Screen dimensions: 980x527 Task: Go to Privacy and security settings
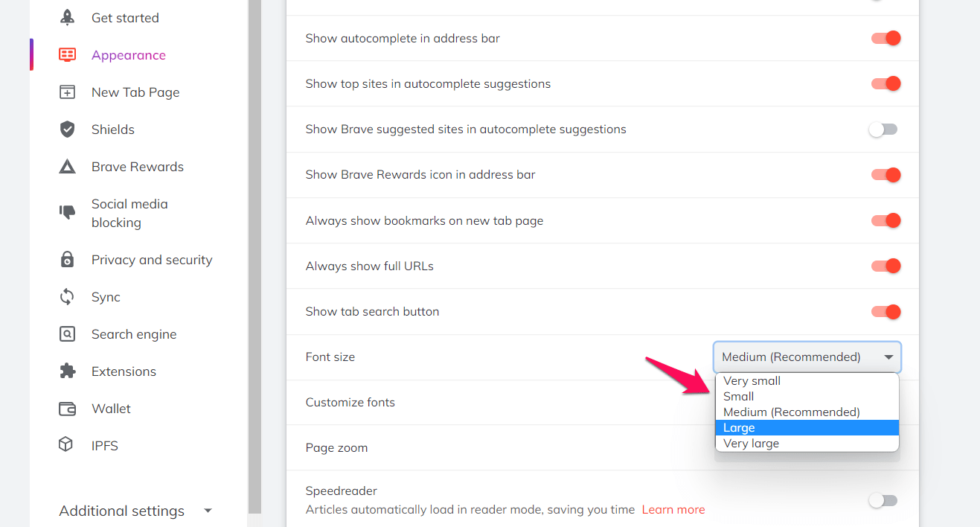coord(152,259)
